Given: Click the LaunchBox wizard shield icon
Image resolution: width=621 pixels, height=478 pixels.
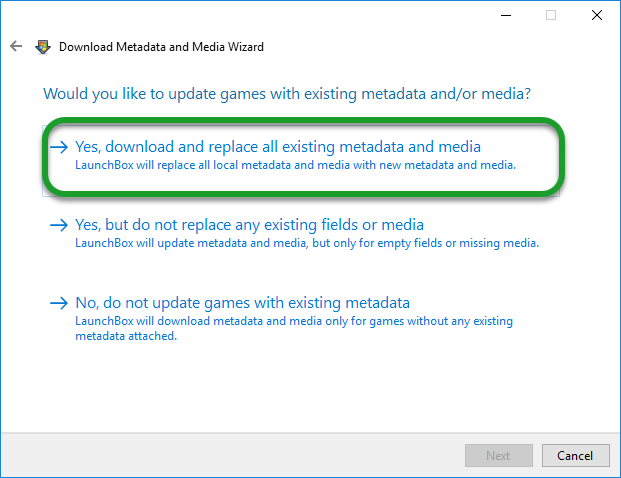Looking at the screenshot, I should pos(43,47).
